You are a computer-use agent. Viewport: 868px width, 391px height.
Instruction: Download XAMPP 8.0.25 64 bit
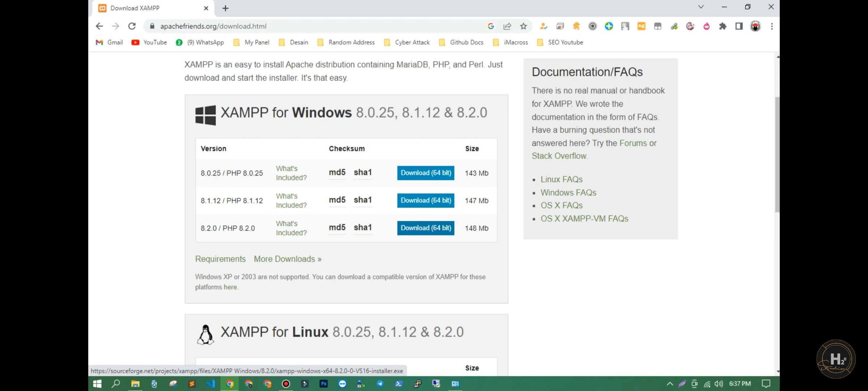point(426,173)
